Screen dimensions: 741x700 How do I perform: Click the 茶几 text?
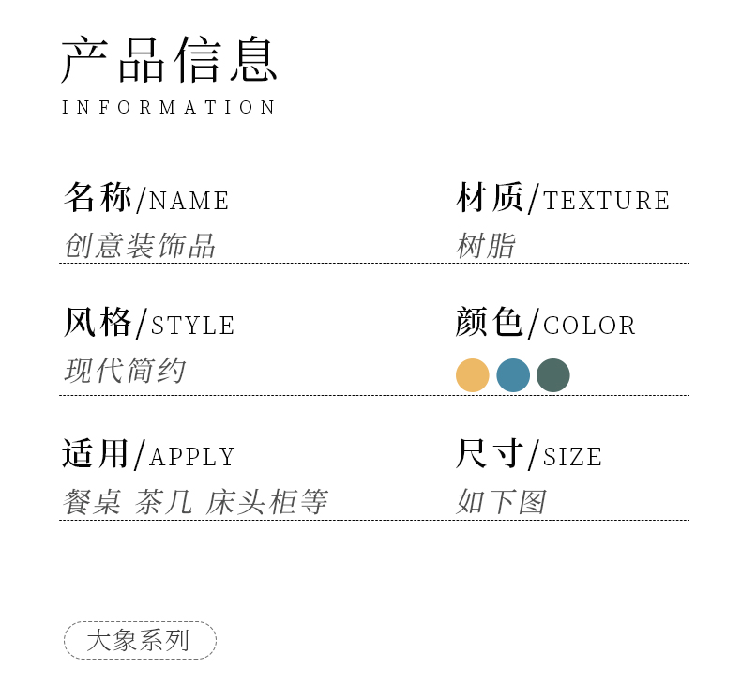pos(163,502)
